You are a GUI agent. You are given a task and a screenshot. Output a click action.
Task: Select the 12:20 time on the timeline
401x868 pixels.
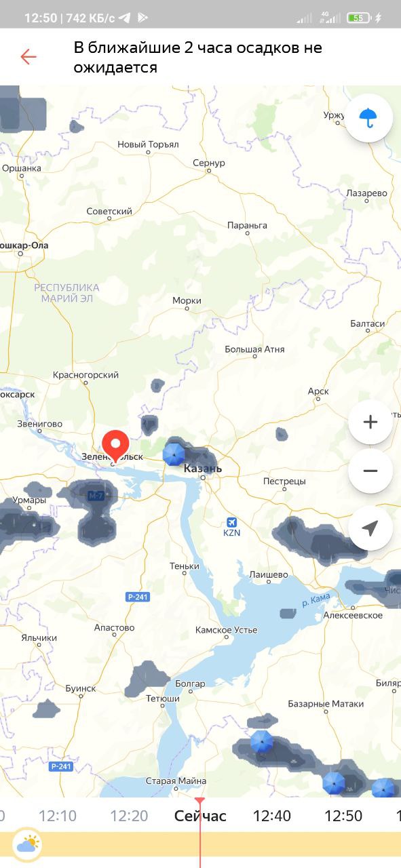pyautogui.click(x=129, y=816)
